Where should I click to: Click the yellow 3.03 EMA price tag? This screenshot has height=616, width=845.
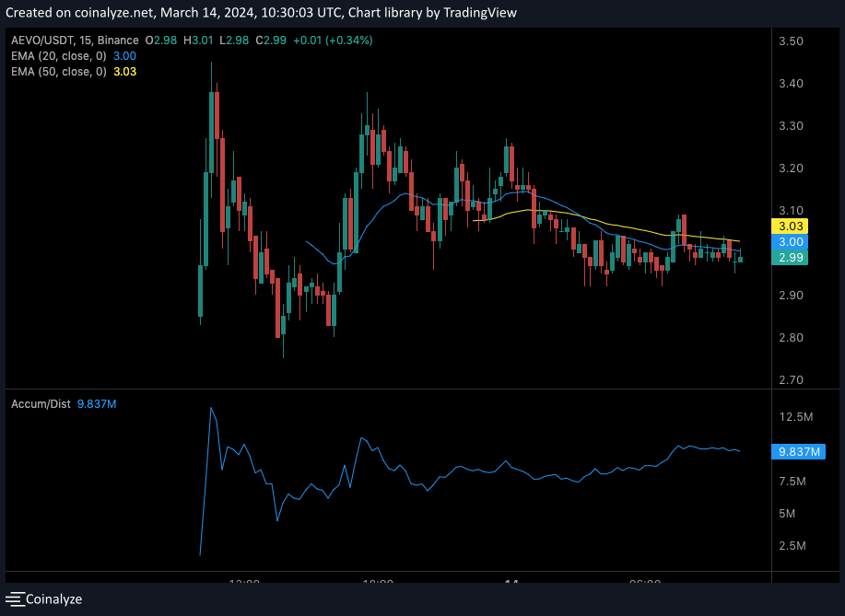[x=792, y=226]
